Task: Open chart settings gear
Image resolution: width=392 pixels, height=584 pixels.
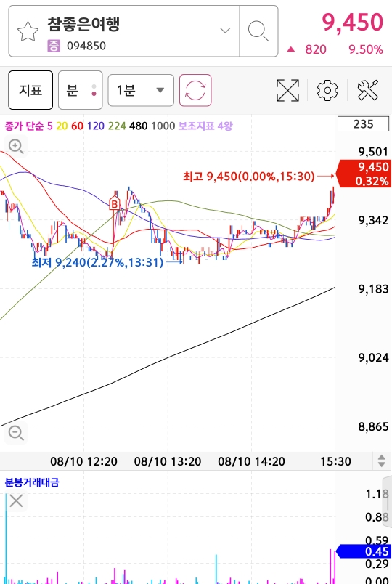Action: pos(327,90)
